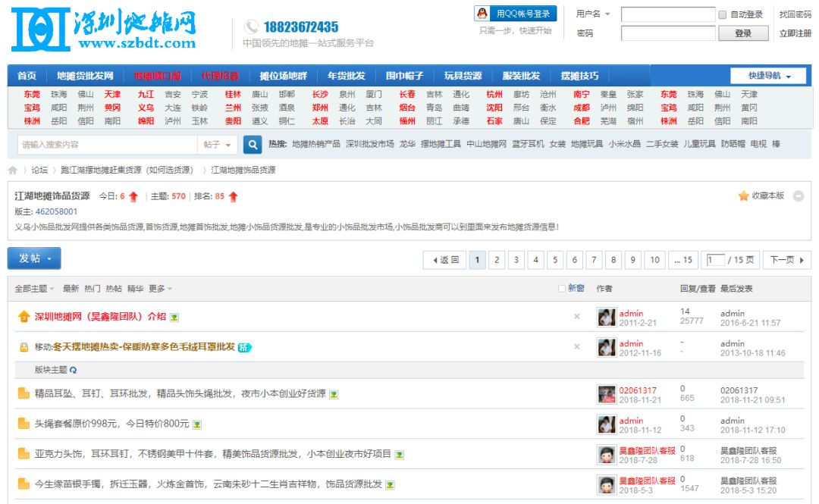819x504 pixels.
Task: Expand the 帖子 search type dropdown
Action: pos(219,144)
